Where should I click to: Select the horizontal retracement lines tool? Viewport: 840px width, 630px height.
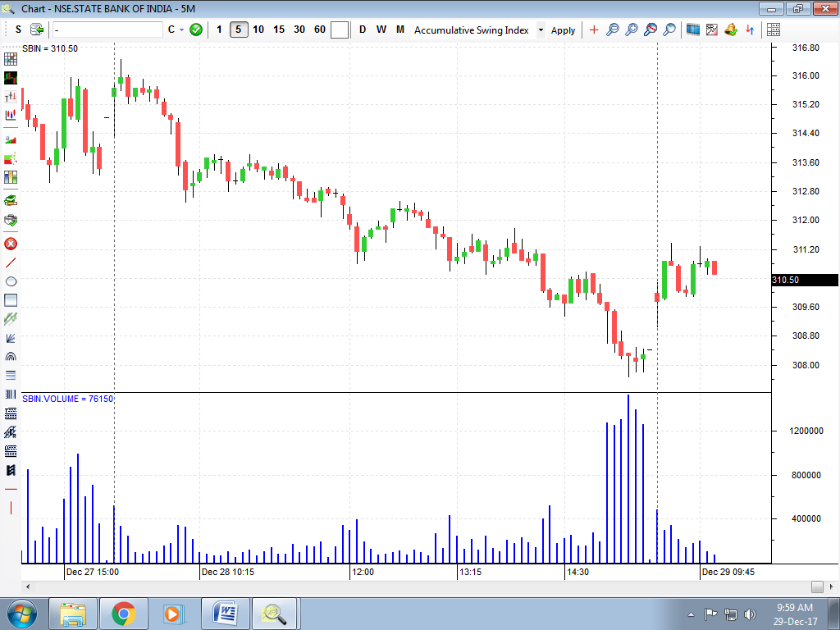(11, 375)
